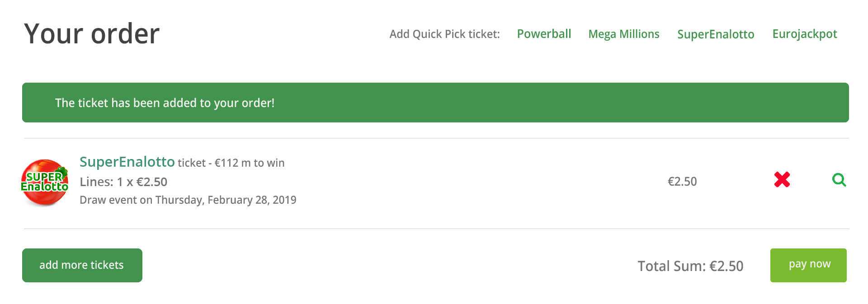Image resolution: width=868 pixels, height=304 pixels.
Task: Open the SuperEnalotto ticket title link
Action: click(x=127, y=162)
